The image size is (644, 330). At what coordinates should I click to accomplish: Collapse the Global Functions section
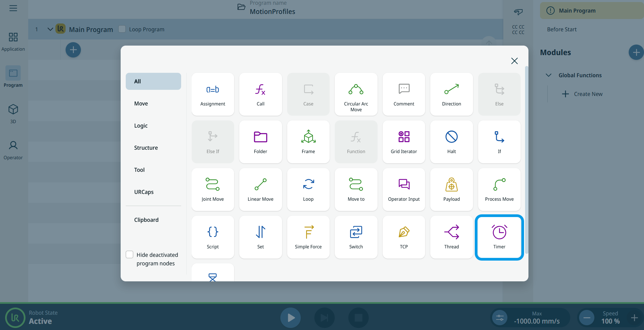tap(548, 75)
